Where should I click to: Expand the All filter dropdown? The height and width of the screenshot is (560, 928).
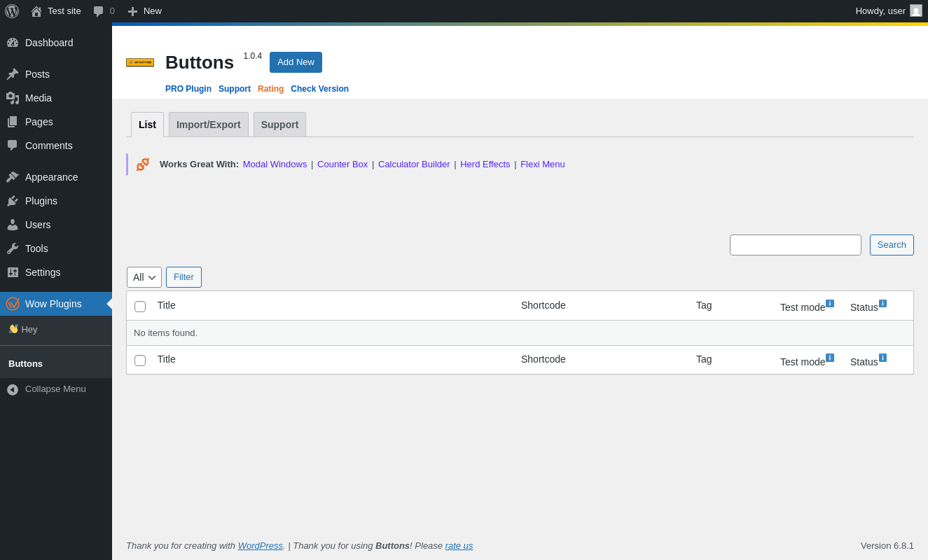pos(144,277)
